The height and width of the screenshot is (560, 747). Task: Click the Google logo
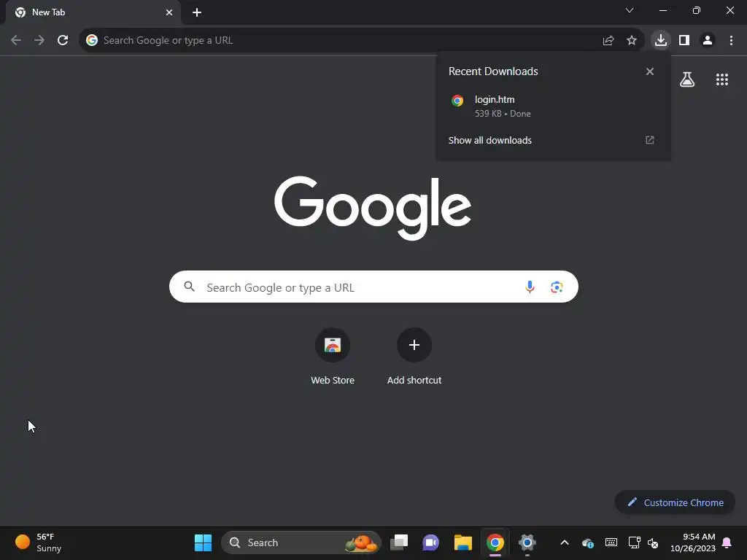373,209
